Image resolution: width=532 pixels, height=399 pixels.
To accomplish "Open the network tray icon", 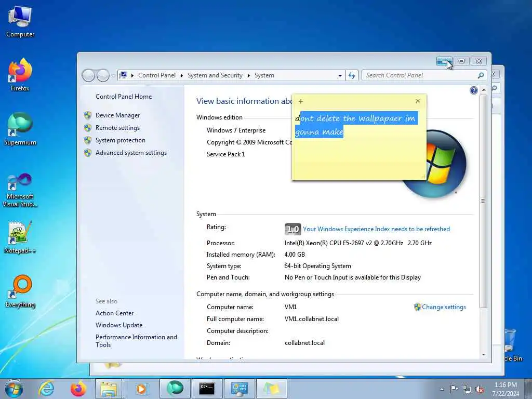I will coord(467,390).
